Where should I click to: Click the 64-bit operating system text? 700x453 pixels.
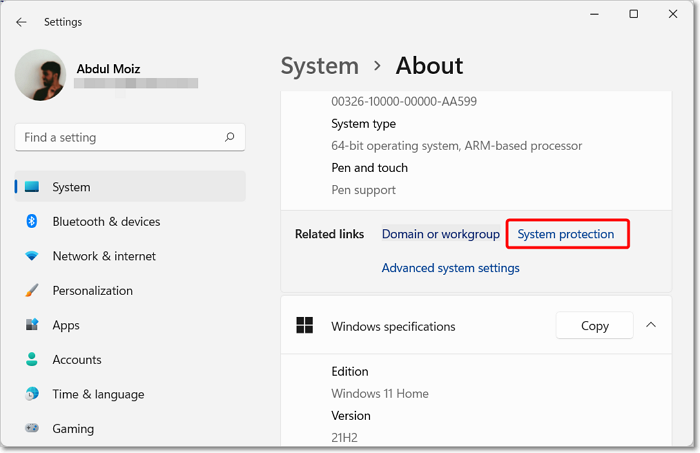[456, 146]
